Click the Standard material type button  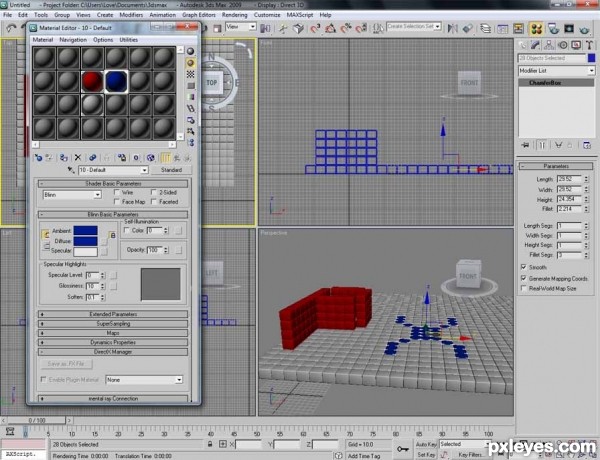171,170
